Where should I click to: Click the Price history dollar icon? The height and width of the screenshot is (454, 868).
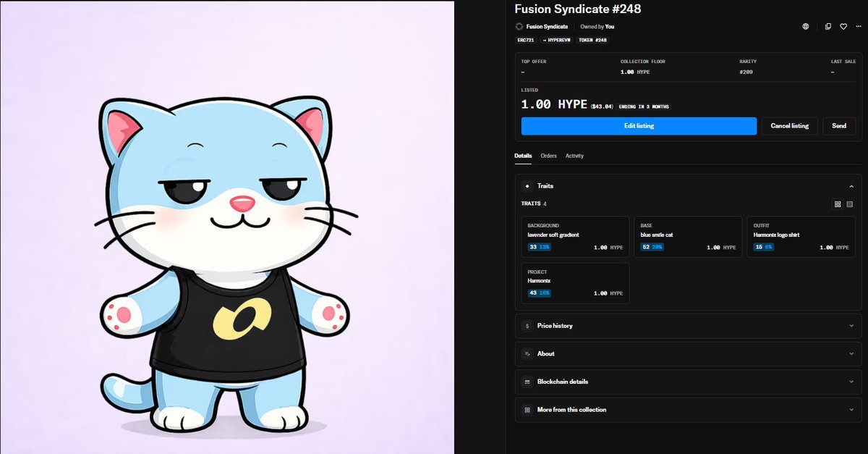point(527,326)
